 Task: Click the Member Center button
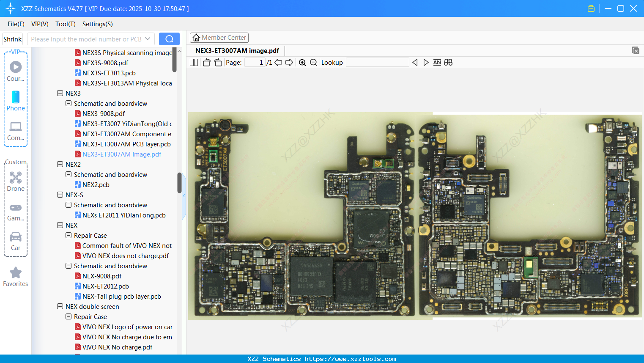click(x=219, y=38)
